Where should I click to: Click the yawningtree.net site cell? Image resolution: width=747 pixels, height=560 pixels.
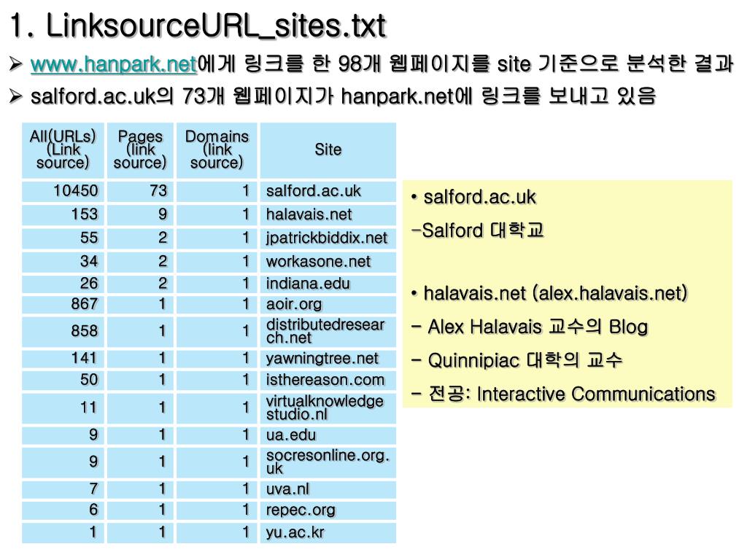[x=328, y=359]
